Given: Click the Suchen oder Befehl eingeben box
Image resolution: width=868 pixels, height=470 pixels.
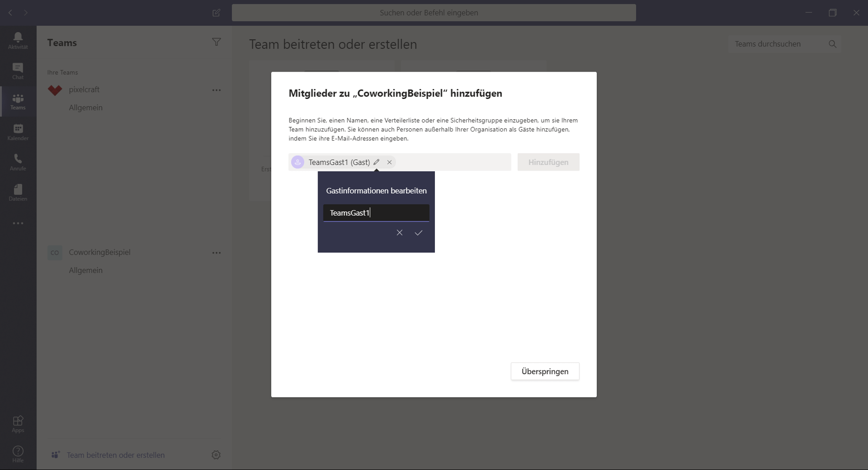Looking at the screenshot, I should pyautogui.click(x=434, y=13).
